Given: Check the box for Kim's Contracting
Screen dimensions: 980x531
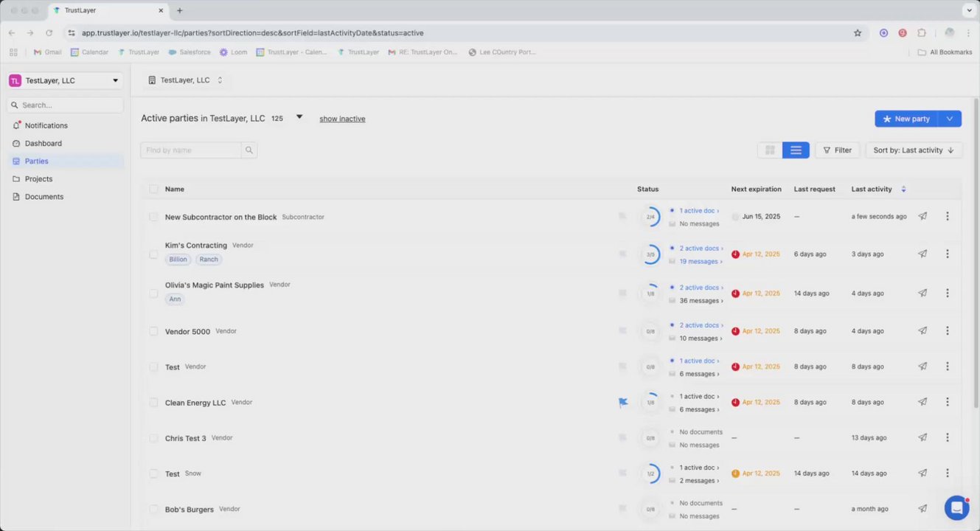Looking at the screenshot, I should 153,254.
